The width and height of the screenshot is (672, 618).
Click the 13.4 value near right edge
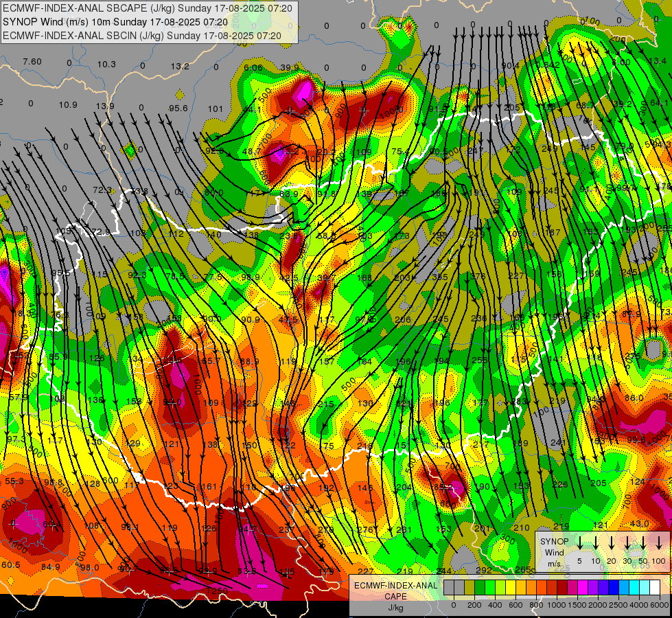[658, 61]
